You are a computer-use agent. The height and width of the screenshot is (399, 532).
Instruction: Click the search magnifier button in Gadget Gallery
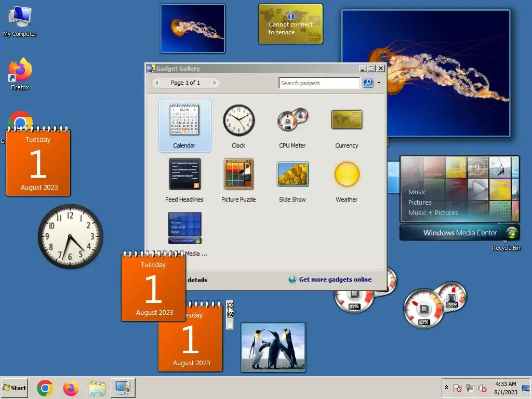(x=368, y=83)
